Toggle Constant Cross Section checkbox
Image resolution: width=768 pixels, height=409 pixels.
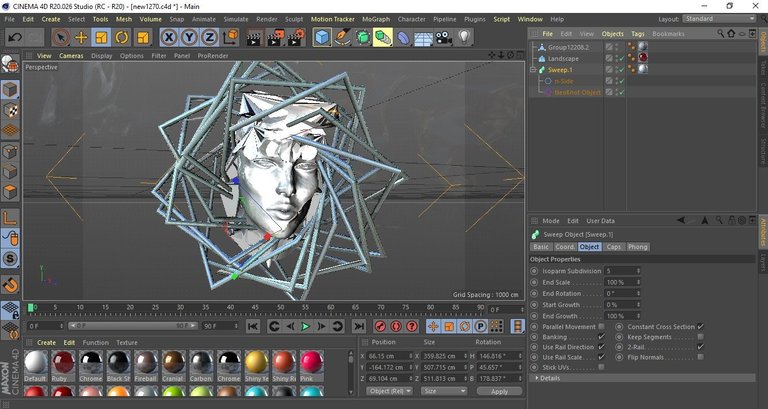(x=700, y=326)
